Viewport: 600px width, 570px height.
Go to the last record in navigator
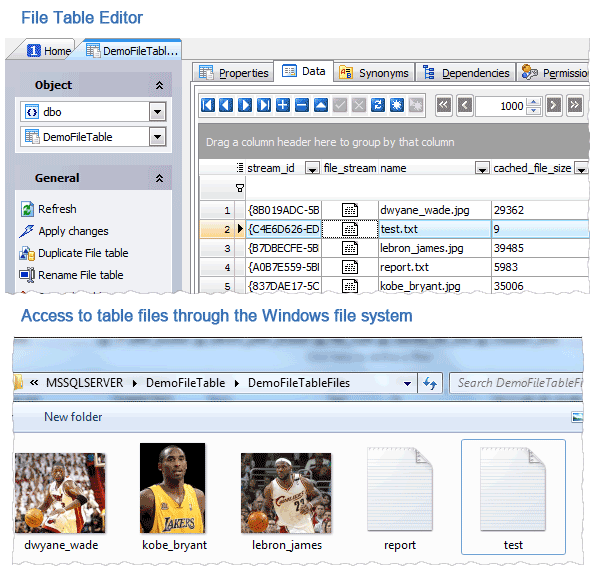tap(264, 105)
